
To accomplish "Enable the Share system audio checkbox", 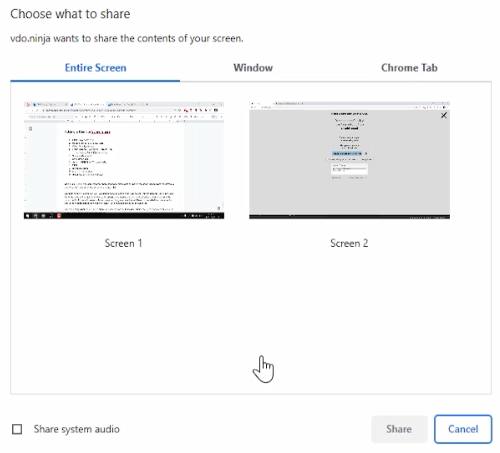I will (17, 429).
